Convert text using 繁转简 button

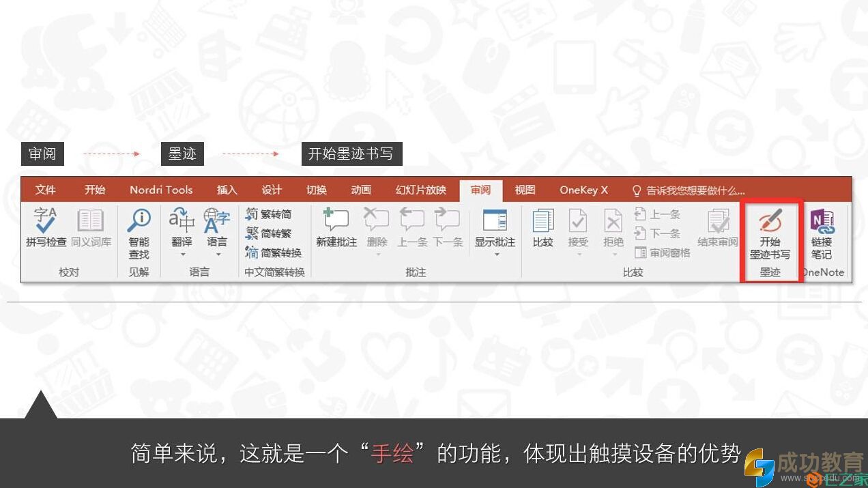click(269, 214)
